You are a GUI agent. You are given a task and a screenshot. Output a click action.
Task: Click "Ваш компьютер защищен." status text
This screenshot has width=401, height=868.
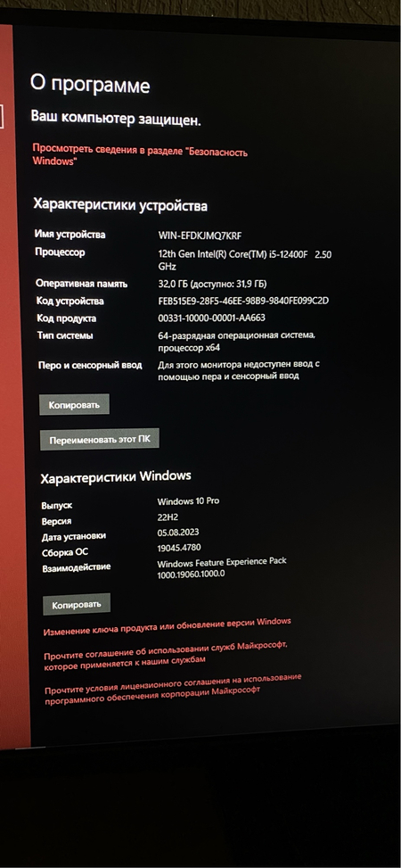(115, 118)
